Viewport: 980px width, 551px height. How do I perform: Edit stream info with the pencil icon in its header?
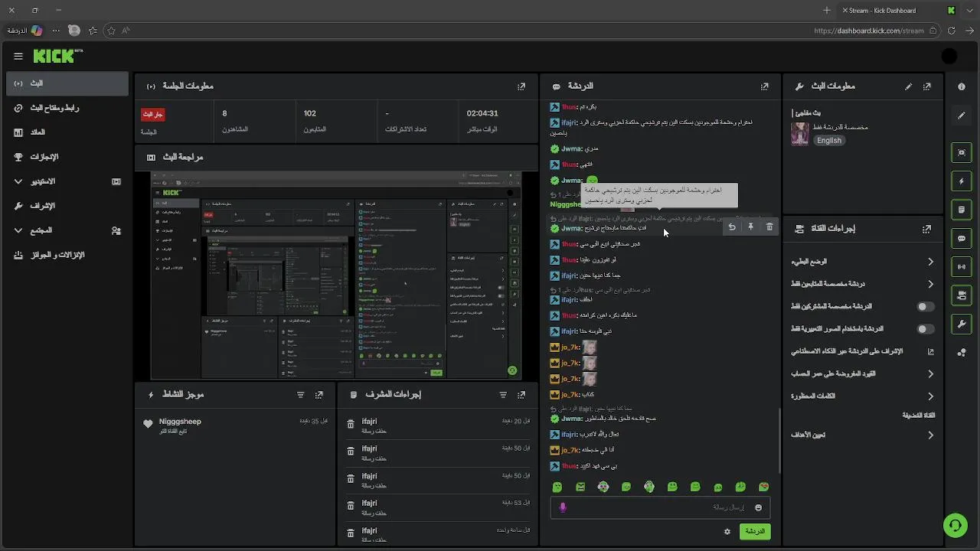point(909,86)
